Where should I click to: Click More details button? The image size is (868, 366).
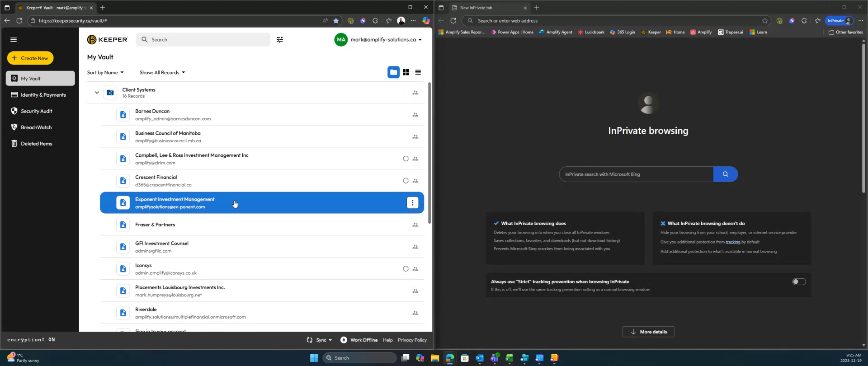point(648,332)
